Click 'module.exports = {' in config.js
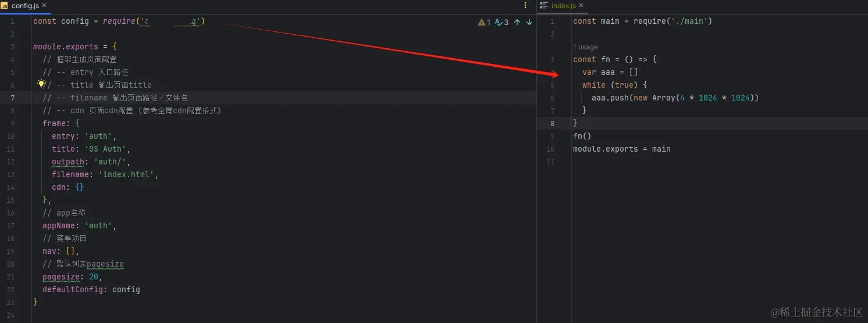 click(75, 46)
